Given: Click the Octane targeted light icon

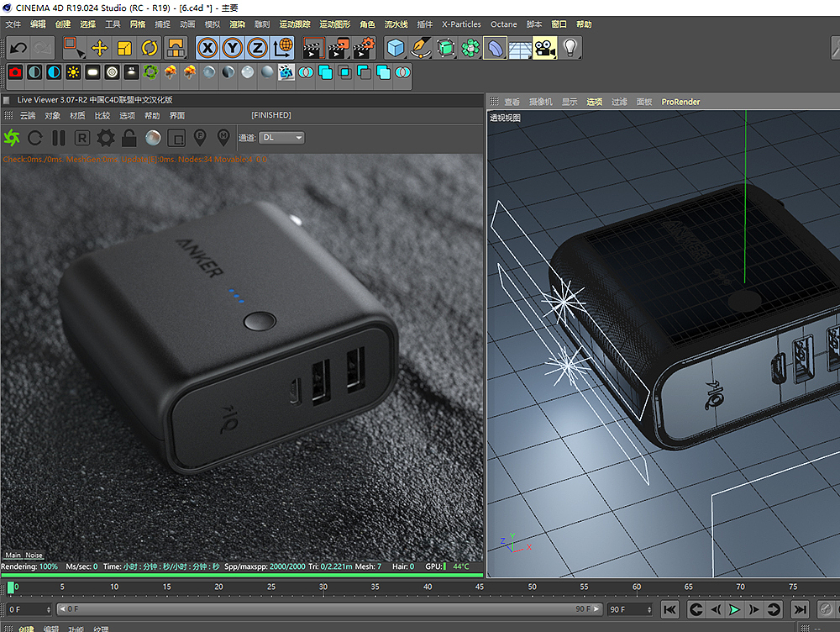Looking at the screenshot, I should point(112,72).
